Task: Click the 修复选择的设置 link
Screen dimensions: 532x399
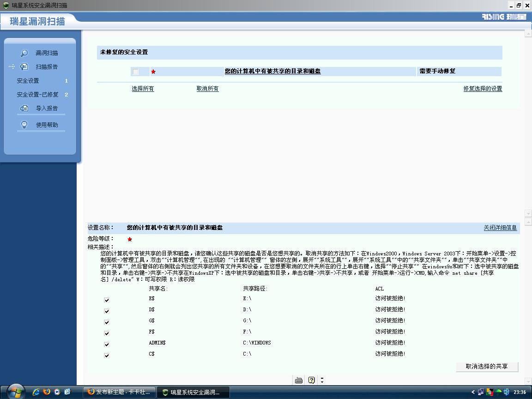Action: (x=483, y=89)
